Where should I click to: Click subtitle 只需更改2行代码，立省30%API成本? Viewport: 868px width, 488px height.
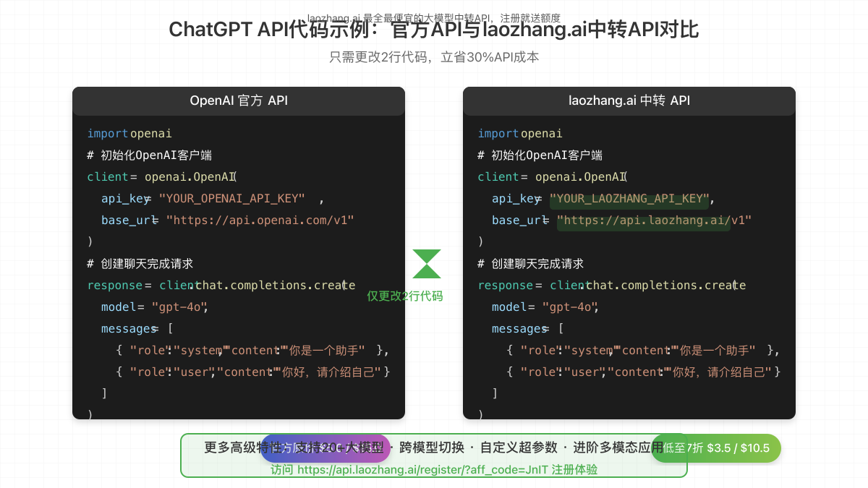(434, 57)
